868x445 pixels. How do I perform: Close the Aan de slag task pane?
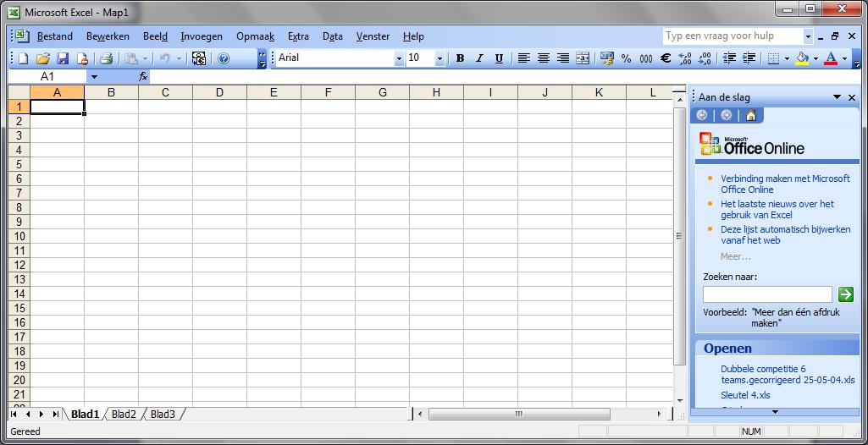[852, 97]
